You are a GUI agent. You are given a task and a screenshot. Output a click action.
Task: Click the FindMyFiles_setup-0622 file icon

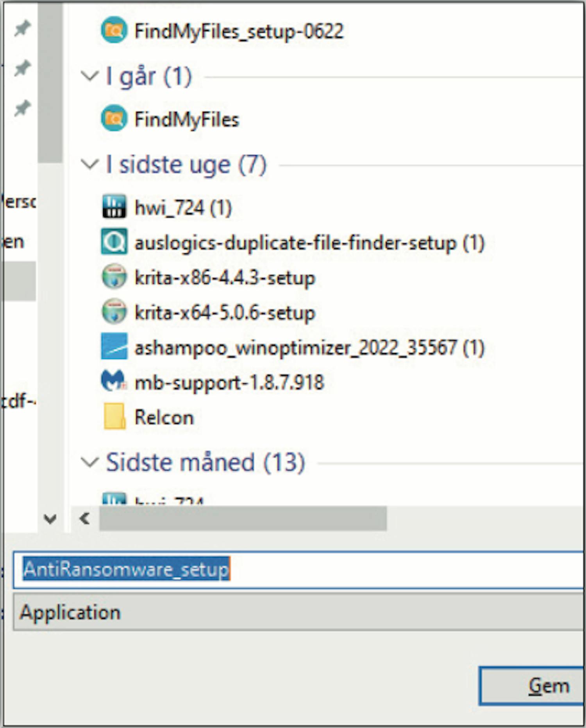[114, 30]
